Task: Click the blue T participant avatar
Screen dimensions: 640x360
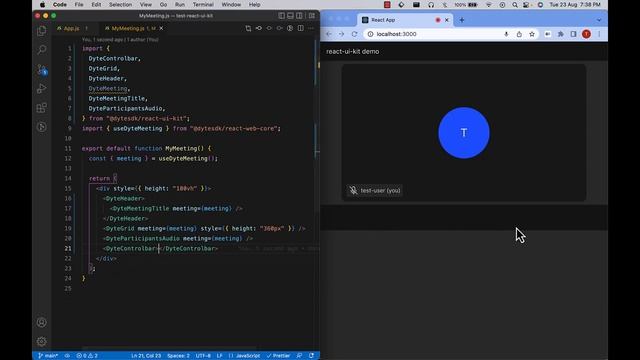Action: pos(464,133)
